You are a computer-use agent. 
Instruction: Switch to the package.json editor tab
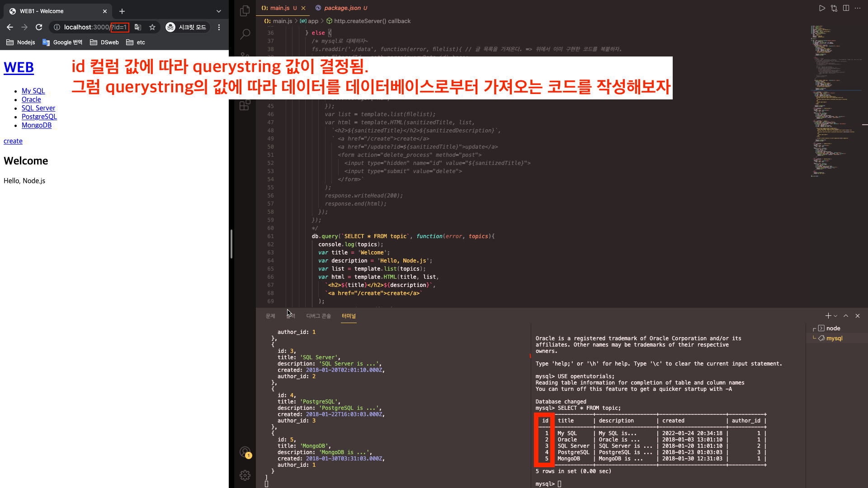342,8
